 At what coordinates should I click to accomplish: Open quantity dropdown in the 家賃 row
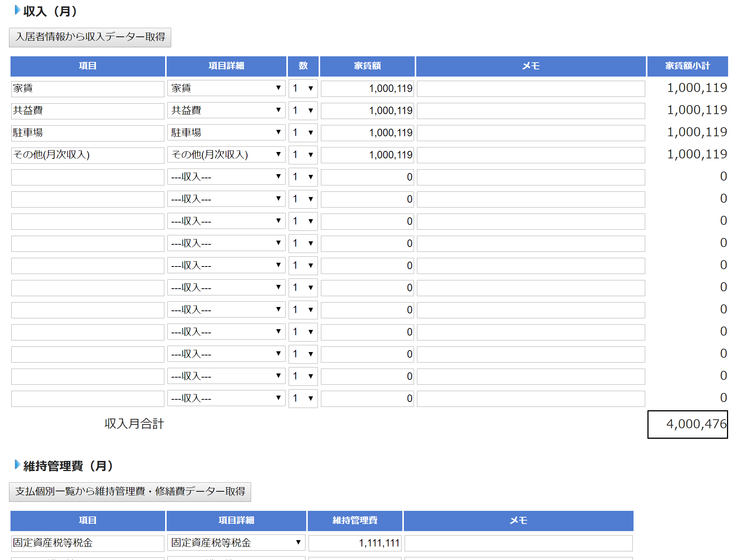(x=303, y=88)
